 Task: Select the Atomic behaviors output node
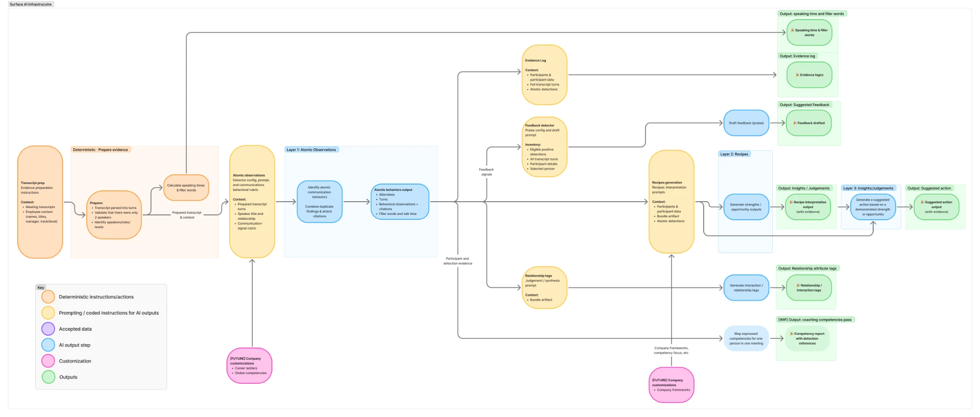[x=400, y=202]
